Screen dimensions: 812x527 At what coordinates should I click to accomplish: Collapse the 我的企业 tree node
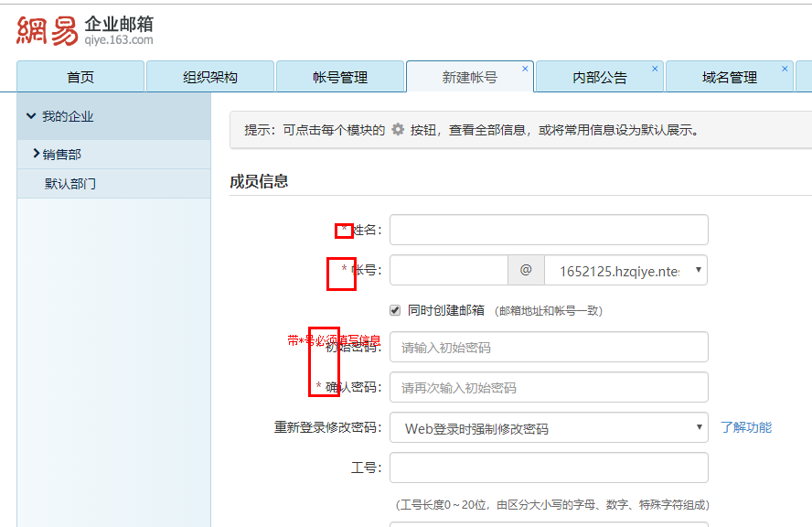click(32, 116)
